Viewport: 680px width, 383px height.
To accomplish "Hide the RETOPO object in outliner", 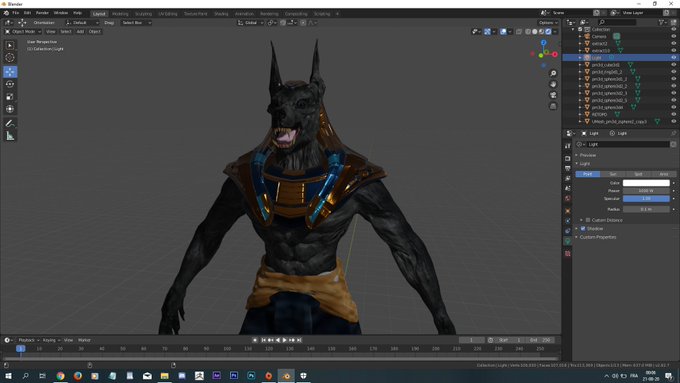I will (x=673, y=115).
